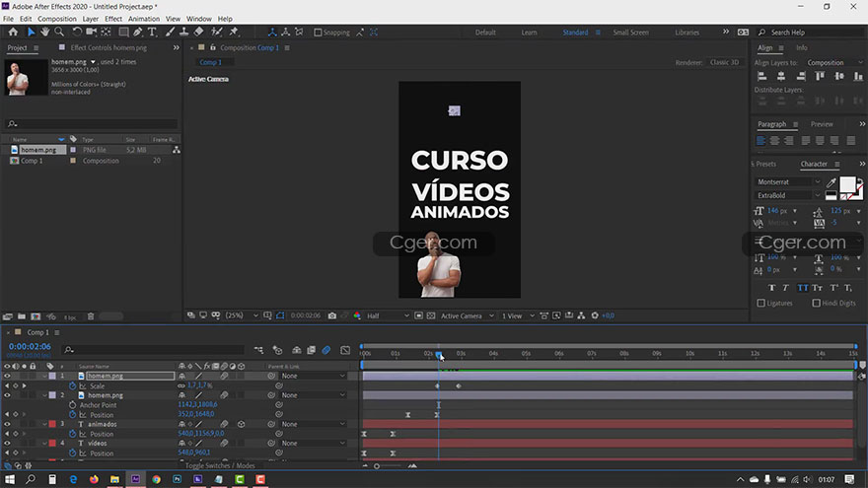The width and height of the screenshot is (868, 488).
Task: Click All Caps TT icon
Action: pos(802,288)
